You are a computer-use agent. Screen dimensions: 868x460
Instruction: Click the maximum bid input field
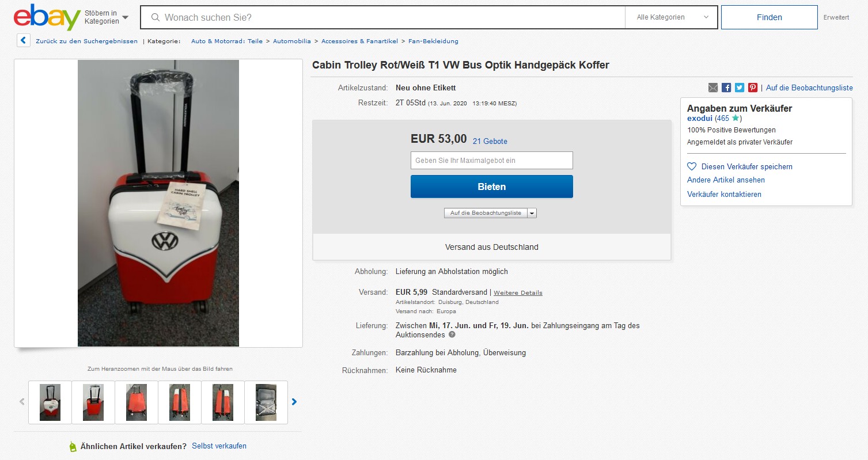click(491, 161)
